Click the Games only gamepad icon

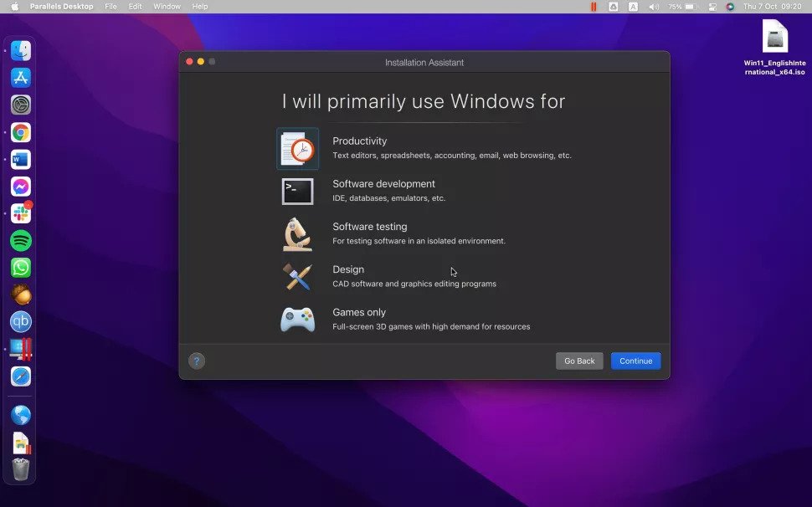[298, 319]
